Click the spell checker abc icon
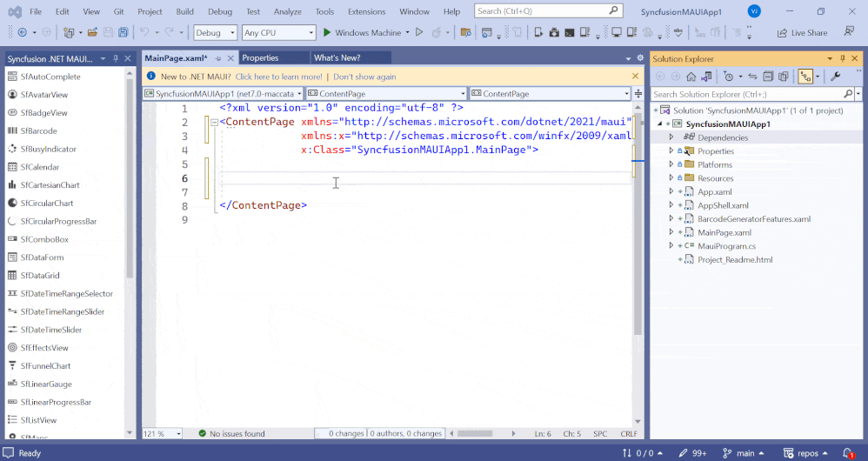This screenshot has height=461, width=868. tap(678, 33)
